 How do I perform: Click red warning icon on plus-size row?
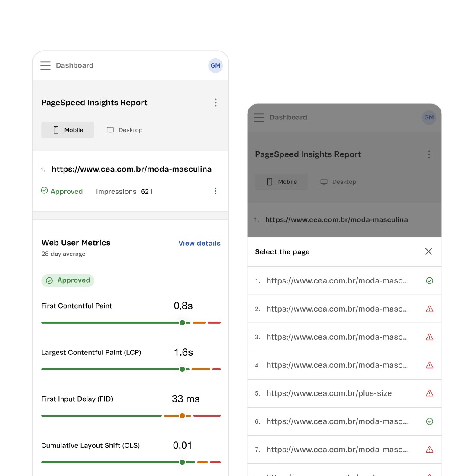(429, 393)
